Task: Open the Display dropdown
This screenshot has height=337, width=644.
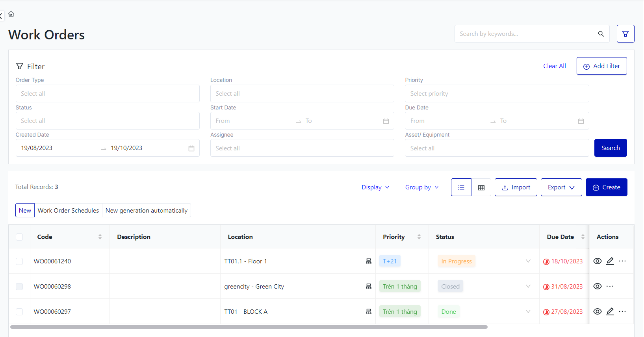Action: point(375,187)
